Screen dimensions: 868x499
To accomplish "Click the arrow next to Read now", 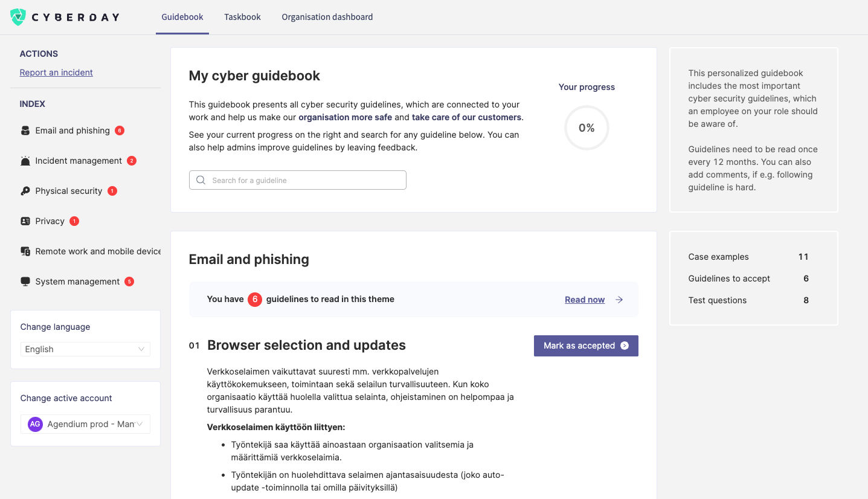I will [619, 300].
